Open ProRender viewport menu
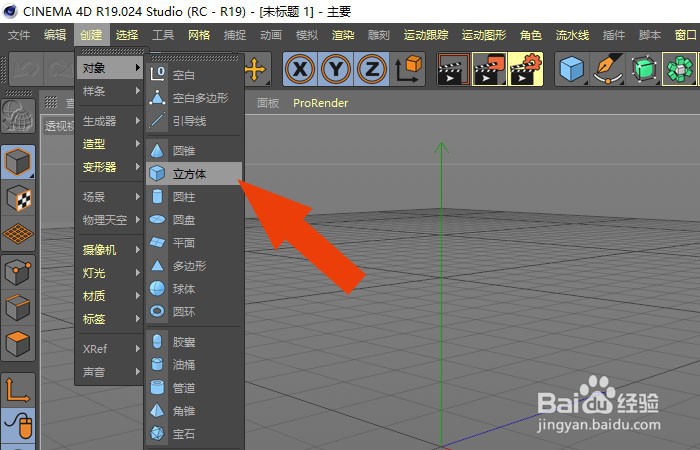 pyautogui.click(x=321, y=103)
